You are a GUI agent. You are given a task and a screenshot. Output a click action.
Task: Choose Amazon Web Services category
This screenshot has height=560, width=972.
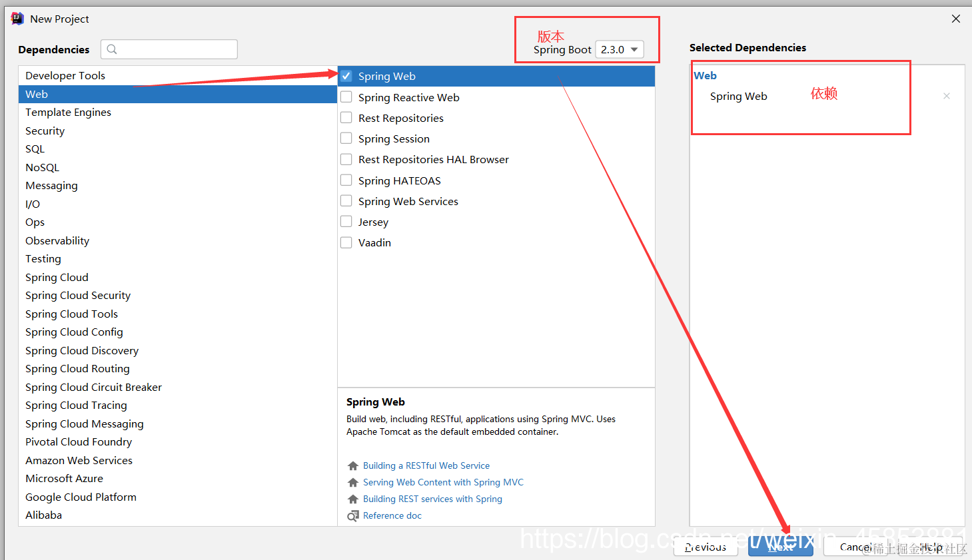tap(178, 460)
